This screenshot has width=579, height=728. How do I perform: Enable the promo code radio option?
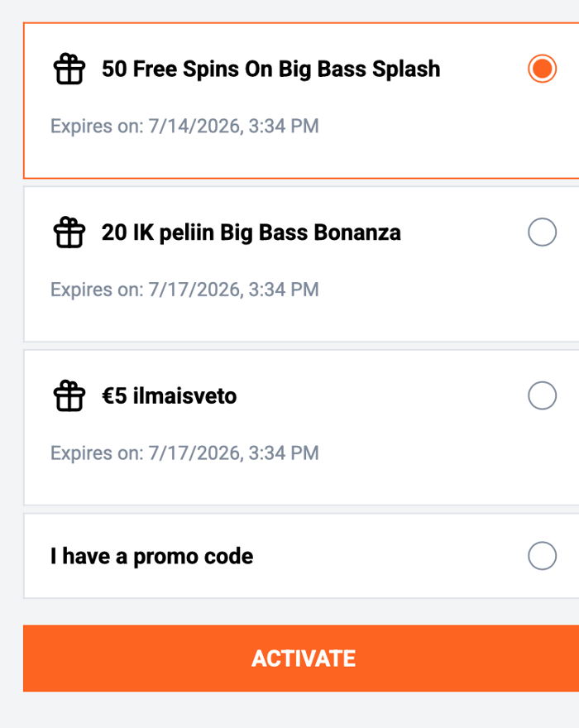click(x=542, y=556)
